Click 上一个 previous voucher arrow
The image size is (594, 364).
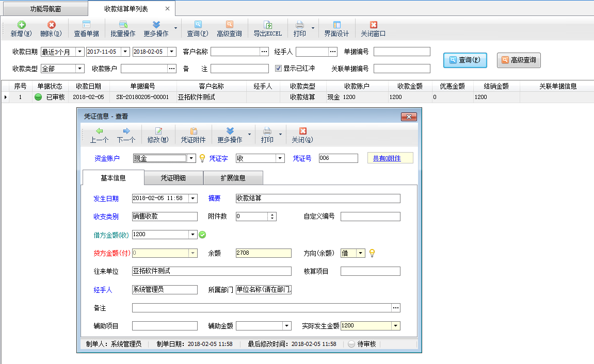(99, 131)
